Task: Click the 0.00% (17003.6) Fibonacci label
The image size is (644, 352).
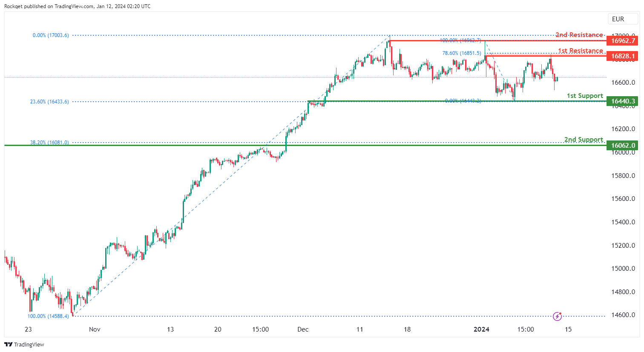Action: pyautogui.click(x=50, y=35)
